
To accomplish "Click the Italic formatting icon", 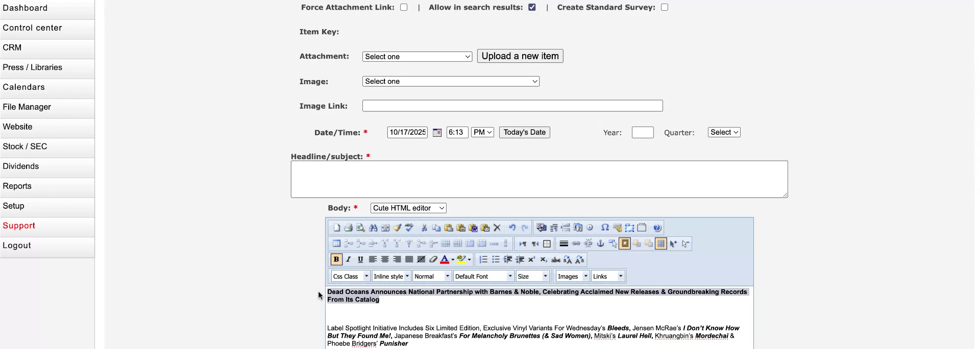I will [x=349, y=260].
